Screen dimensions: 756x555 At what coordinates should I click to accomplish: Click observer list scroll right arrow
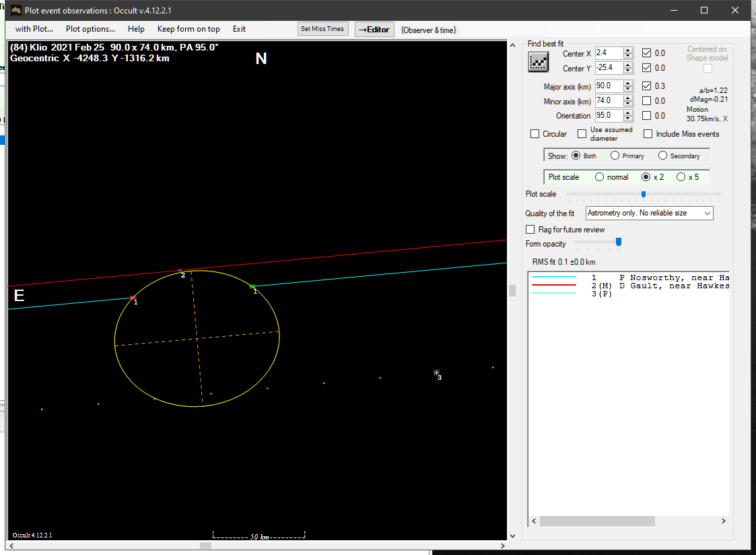click(x=723, y=521)
